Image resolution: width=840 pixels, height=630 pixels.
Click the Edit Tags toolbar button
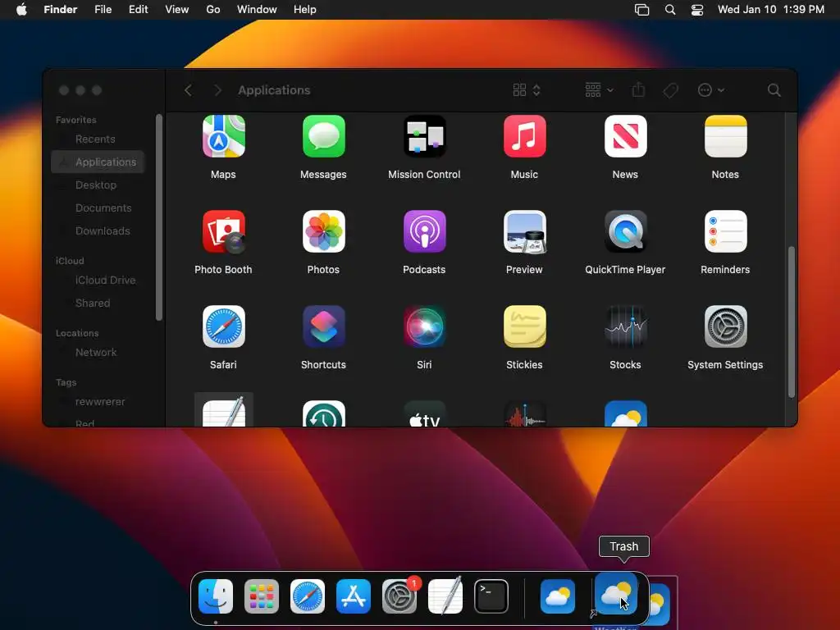click(x=671, y=90)
